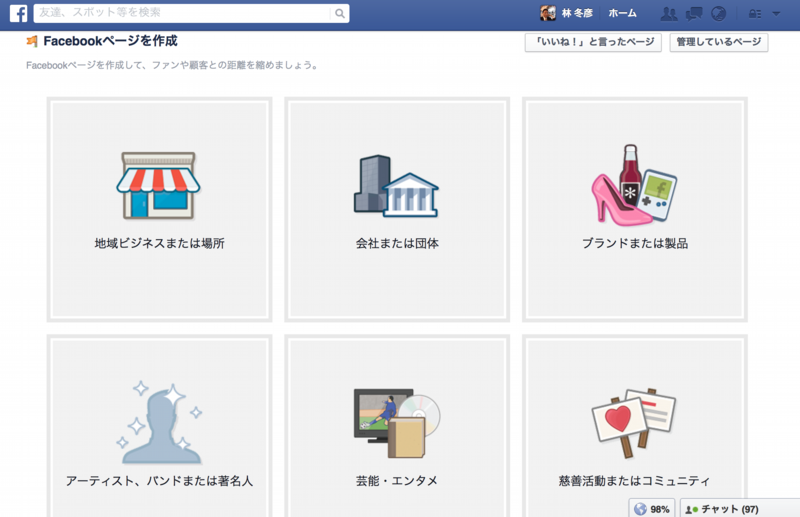Click the high heel and bottle product icon
The width and height of the screenshot is (800, 517).
coord(634,183)
